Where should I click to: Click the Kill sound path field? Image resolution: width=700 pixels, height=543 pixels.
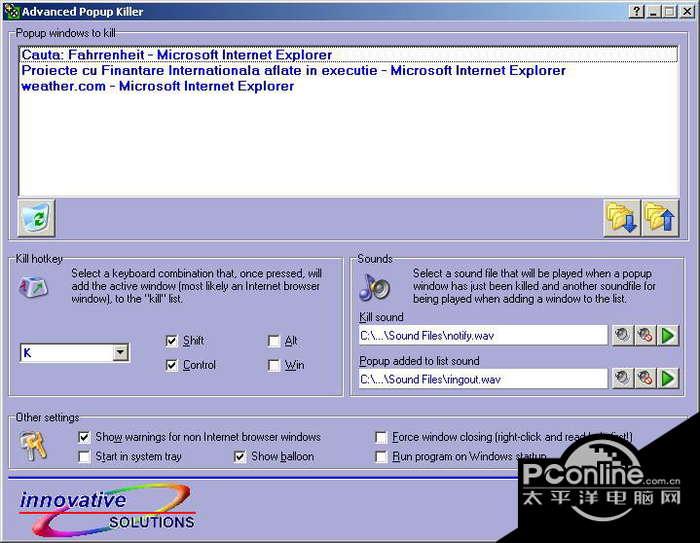click(x=483, y=335)
